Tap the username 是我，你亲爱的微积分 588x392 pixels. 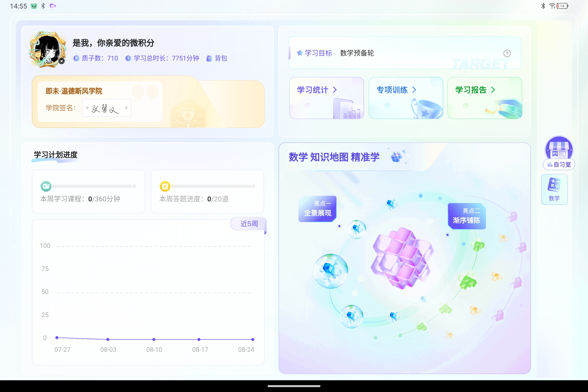113,43
